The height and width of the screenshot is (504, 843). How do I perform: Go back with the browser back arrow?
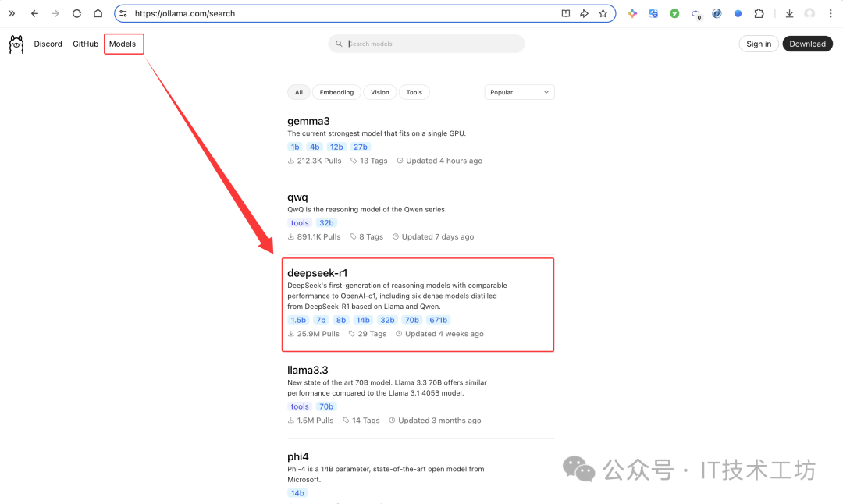[x=34, y=13]
